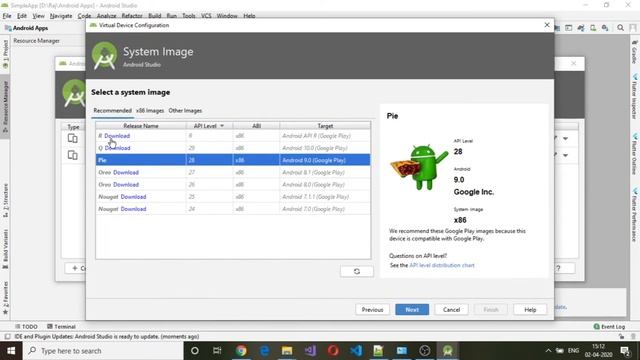Click the ABI column header
The image size is (640, 360).
click(256, 126)
